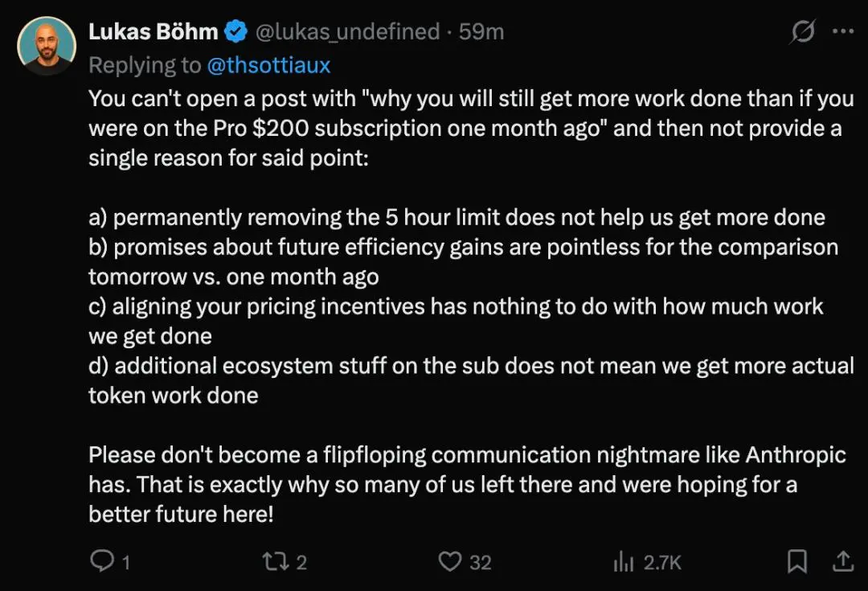Bookmark this post
This screenshot has height=591, width=868.
(x=797, y=561)
